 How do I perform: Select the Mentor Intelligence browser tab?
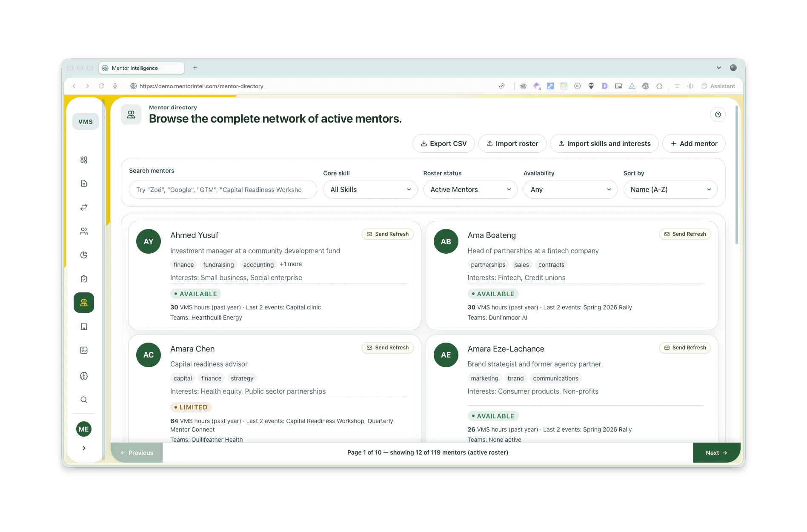pyautogui.click(x=142, y=68)
